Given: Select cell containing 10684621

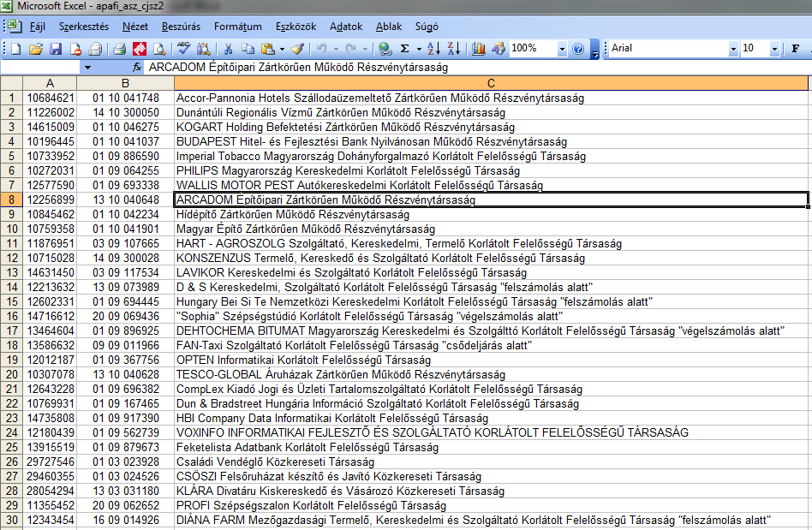Looking at the screenshot, I should (50, 98).
